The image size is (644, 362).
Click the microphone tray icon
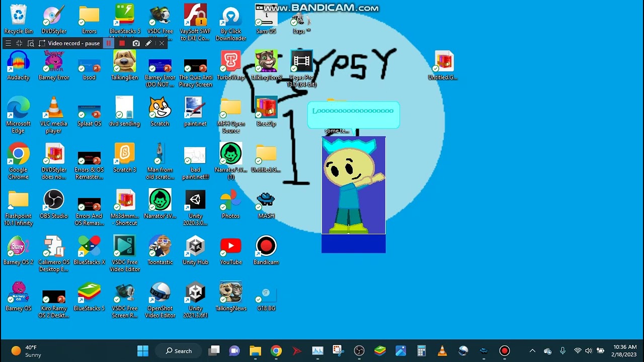[563, 350]
